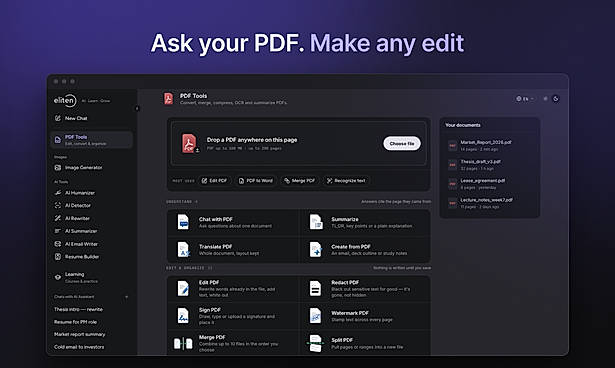Go to AI Detector in the sidebar
The image size is (615, 368).
point(92,205)
